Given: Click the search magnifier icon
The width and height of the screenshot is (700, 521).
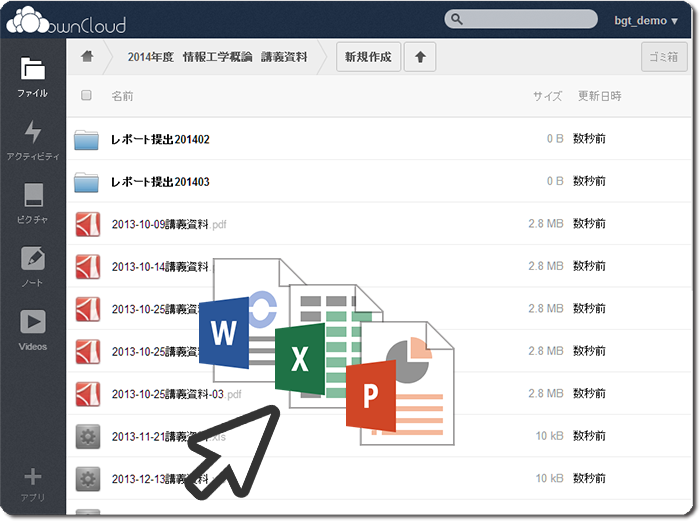Looking at the screenshot, I should pos(456,19).
